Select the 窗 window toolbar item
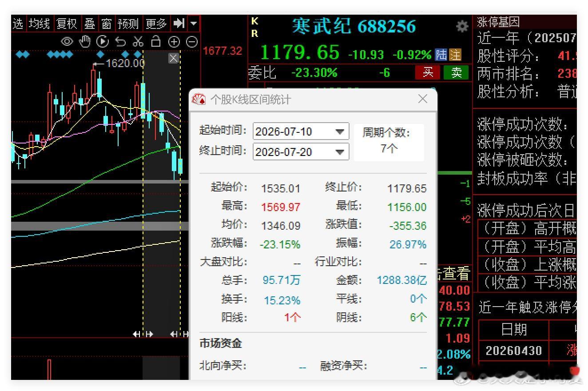The height and width of the screenshot is (391, 588). [107, 24]
